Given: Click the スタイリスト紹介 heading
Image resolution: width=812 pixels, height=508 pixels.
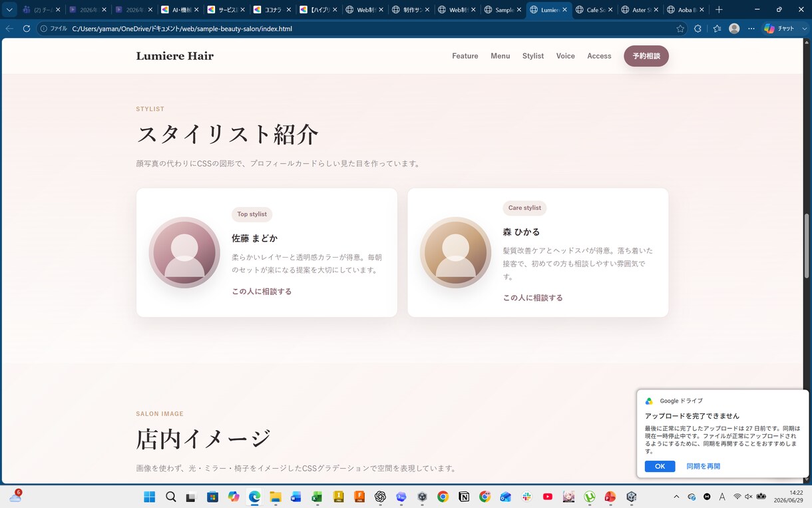Looking at the screenshot, I should tap(228, 134).
